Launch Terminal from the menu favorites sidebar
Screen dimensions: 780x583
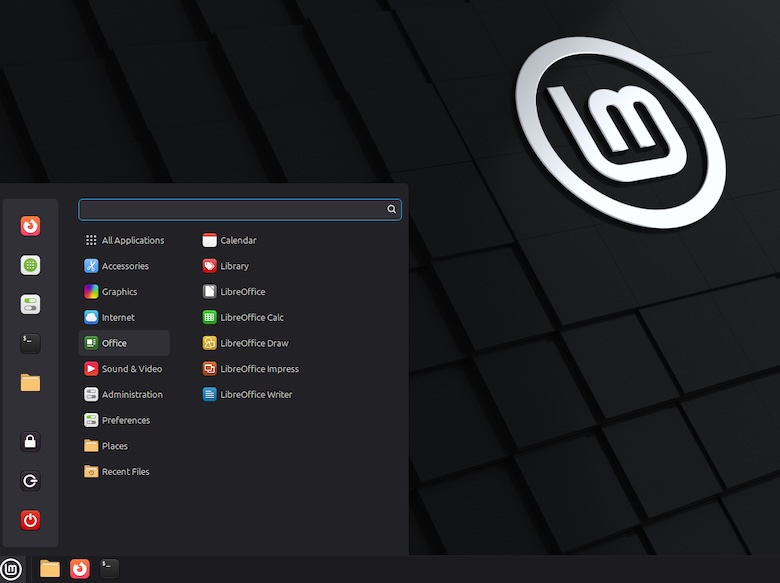tap(30, 343)
